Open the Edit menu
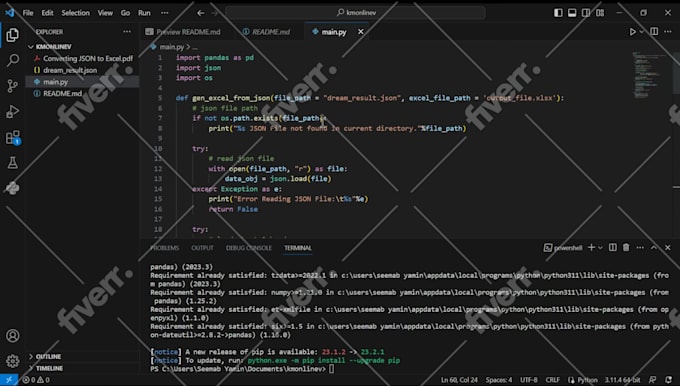Image resolution: width=680 pixels, height=386 pixels. point(47,13)
